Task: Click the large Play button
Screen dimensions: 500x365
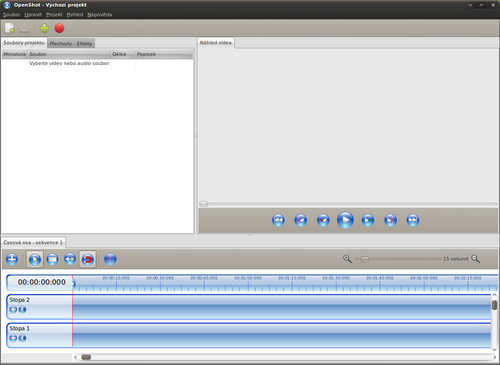Action: (x=345, y=220)
